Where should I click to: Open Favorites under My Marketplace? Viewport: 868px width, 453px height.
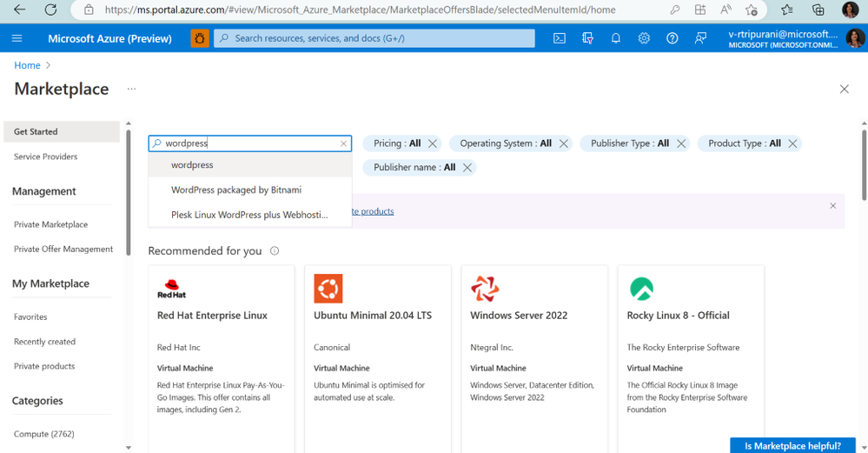30,316
